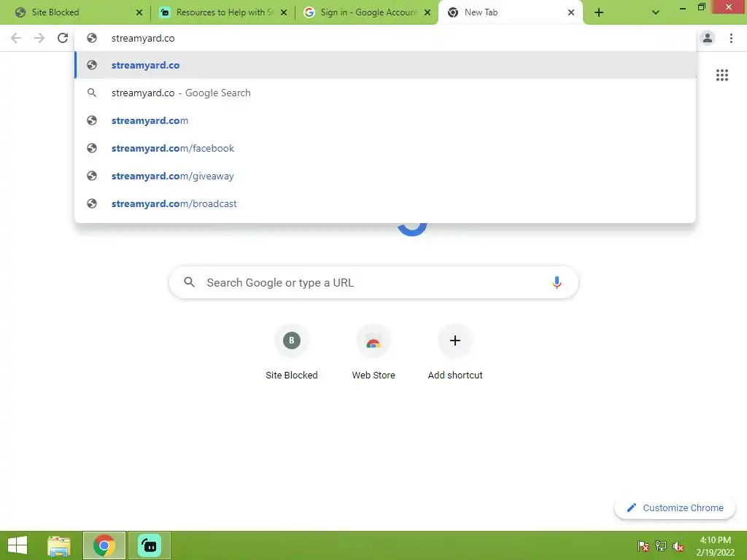The image size is (747, 560).
Task: Close the New Tab tab
Action: [x=571, y=12]
